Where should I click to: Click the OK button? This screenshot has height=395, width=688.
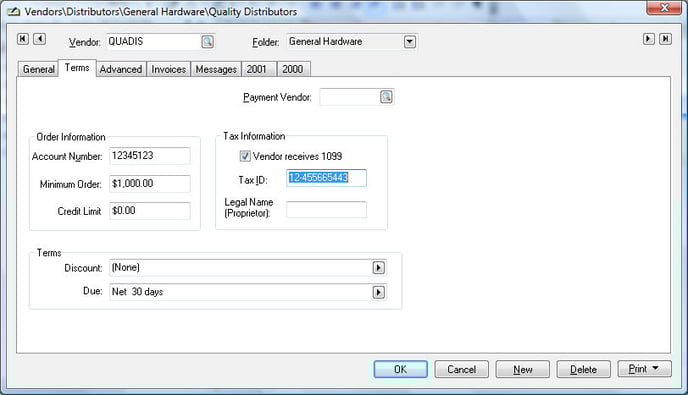coord(401,369)
